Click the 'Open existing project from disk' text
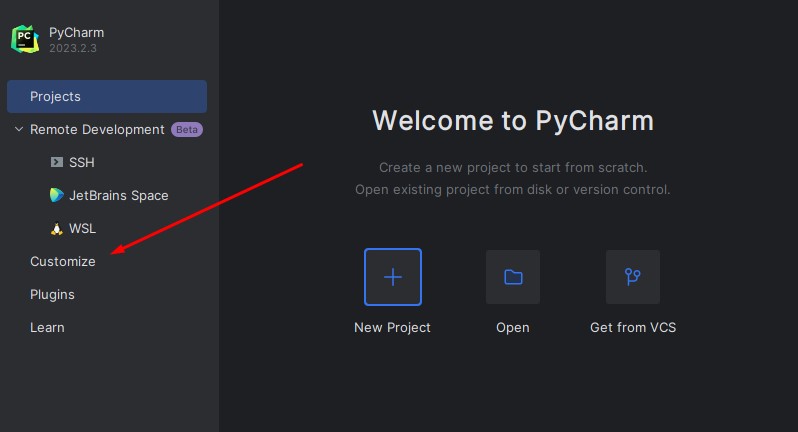Viewport: 798px width, 432px height. 513,189
